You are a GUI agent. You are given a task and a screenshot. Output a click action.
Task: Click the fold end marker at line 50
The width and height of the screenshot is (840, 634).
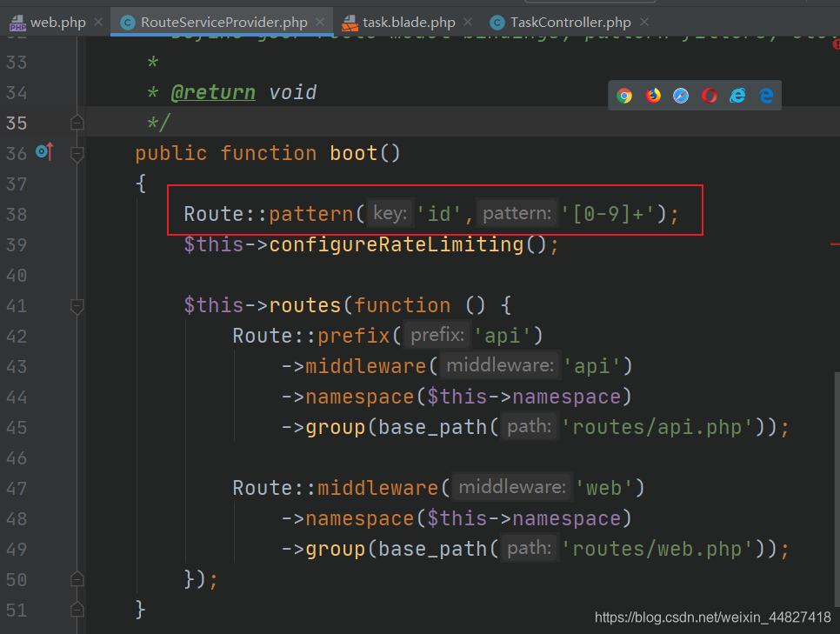click(x=77, y=579)
